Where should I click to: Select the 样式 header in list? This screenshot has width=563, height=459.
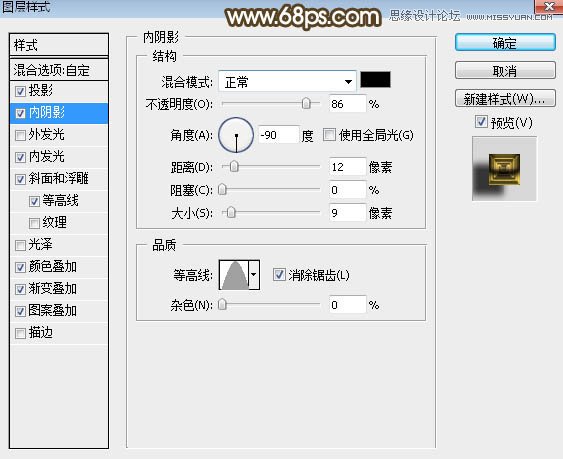[59, 45]
